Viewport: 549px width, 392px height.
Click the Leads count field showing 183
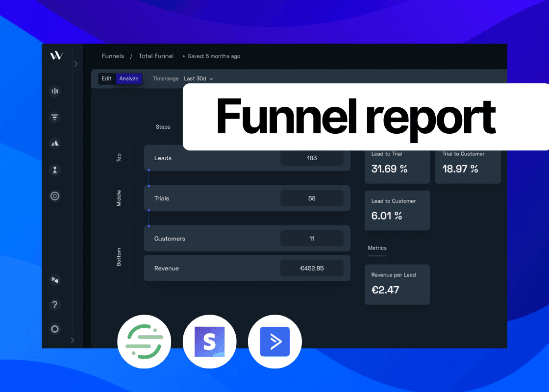[x=312, y=158]
